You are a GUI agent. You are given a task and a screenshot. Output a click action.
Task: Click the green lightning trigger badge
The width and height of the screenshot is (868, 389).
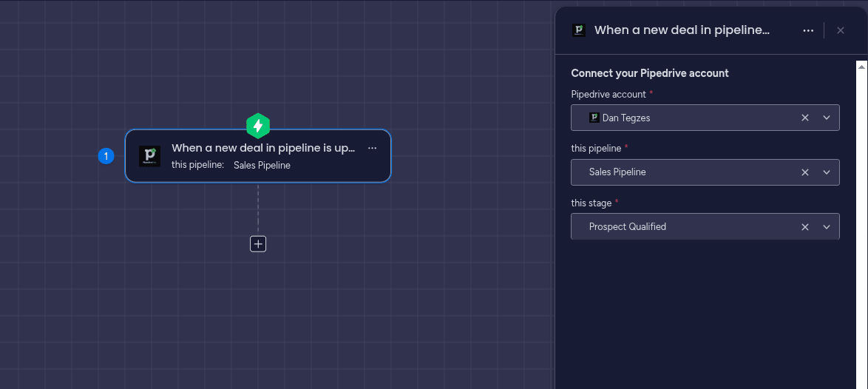click(258, 126)
